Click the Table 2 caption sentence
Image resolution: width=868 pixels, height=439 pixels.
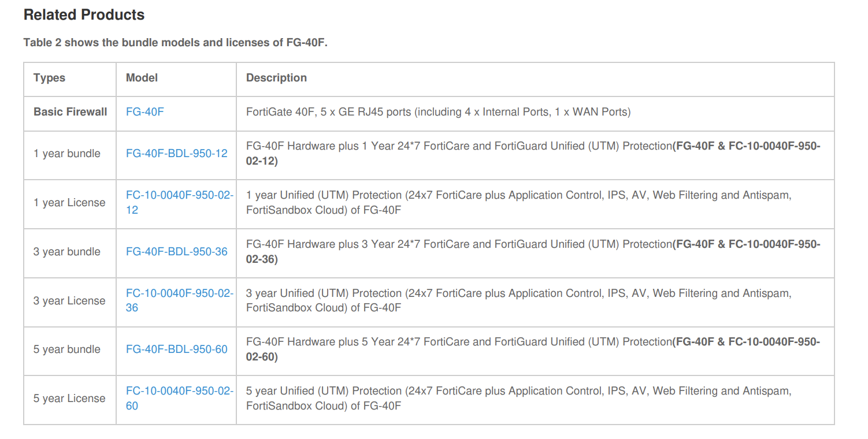coord(175,43)
